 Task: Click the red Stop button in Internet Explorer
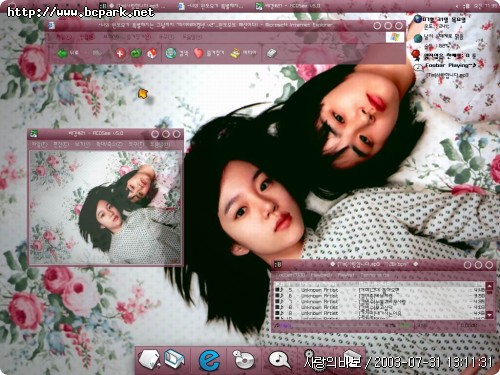[x=120, y=53]
